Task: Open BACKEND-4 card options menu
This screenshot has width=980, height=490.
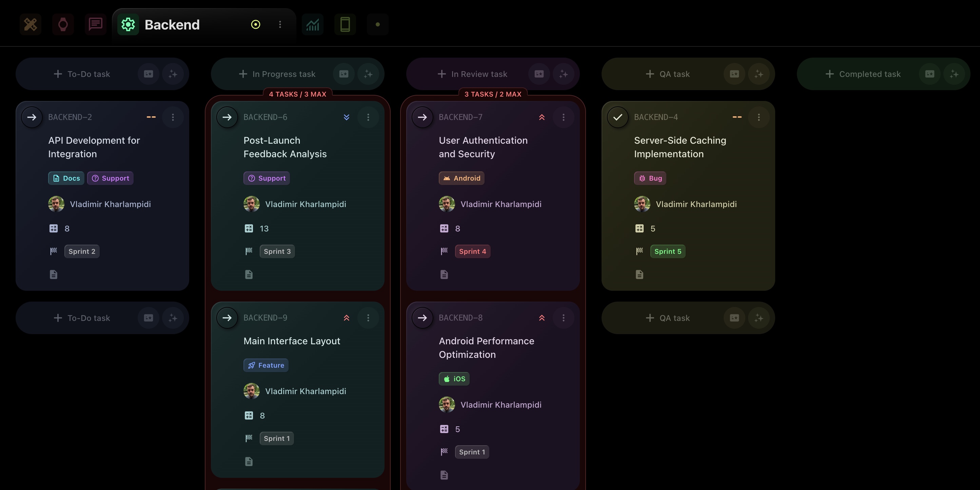Action: tap(759, 117)
